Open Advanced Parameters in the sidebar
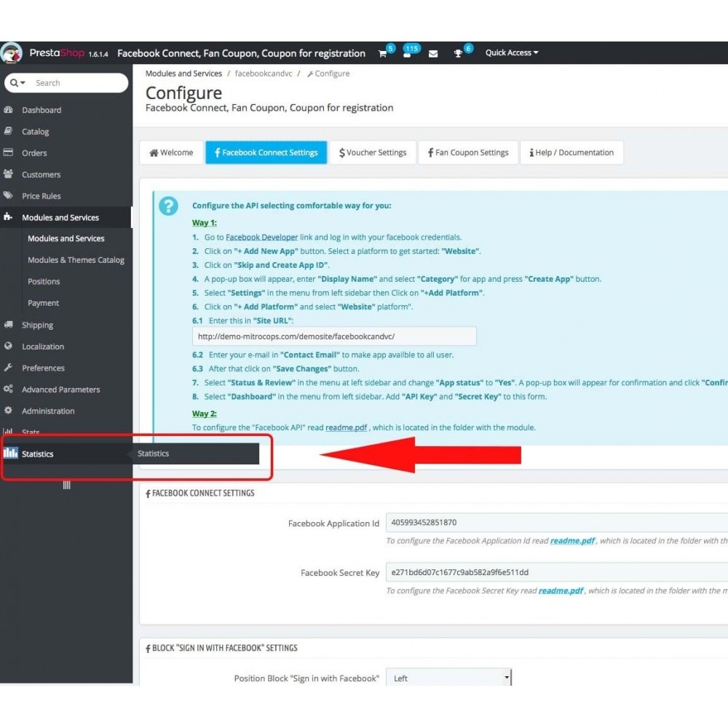This screenshot has width=728, height=728. [61, 389]
